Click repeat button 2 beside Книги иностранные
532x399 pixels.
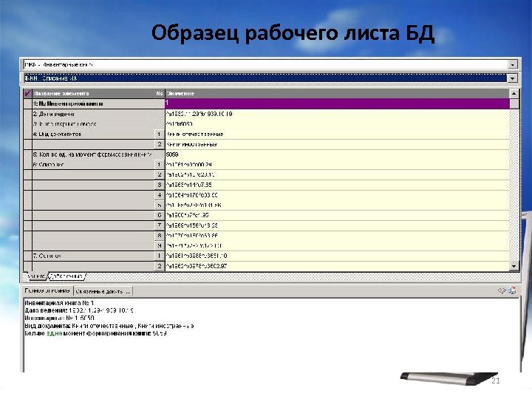[159, 145]
